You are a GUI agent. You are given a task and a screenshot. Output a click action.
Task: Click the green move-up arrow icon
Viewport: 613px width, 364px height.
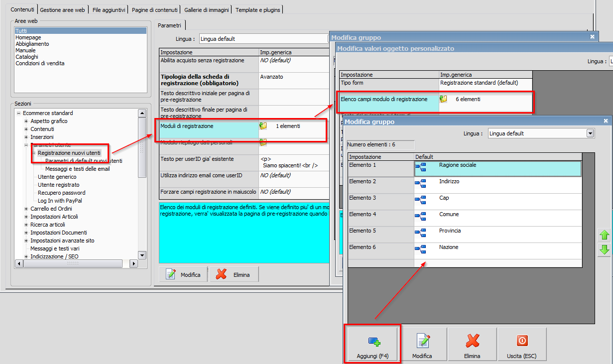click(604, 236)
